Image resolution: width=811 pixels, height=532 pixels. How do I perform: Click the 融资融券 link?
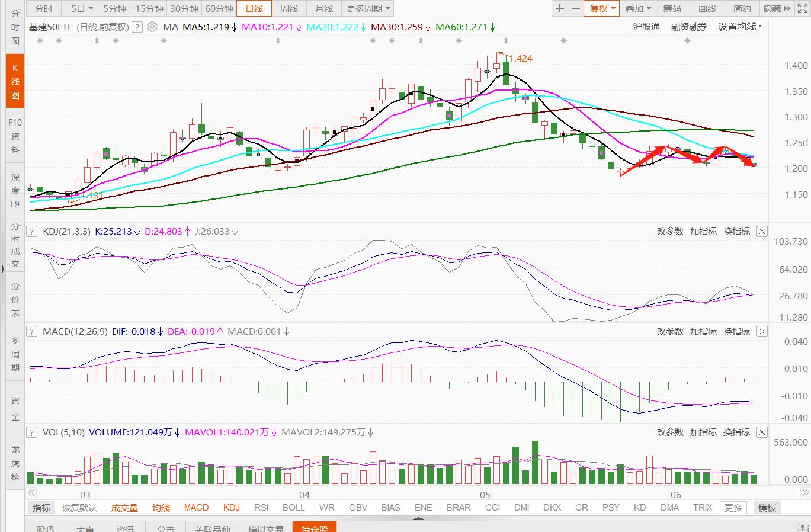(x=688, y=27)
